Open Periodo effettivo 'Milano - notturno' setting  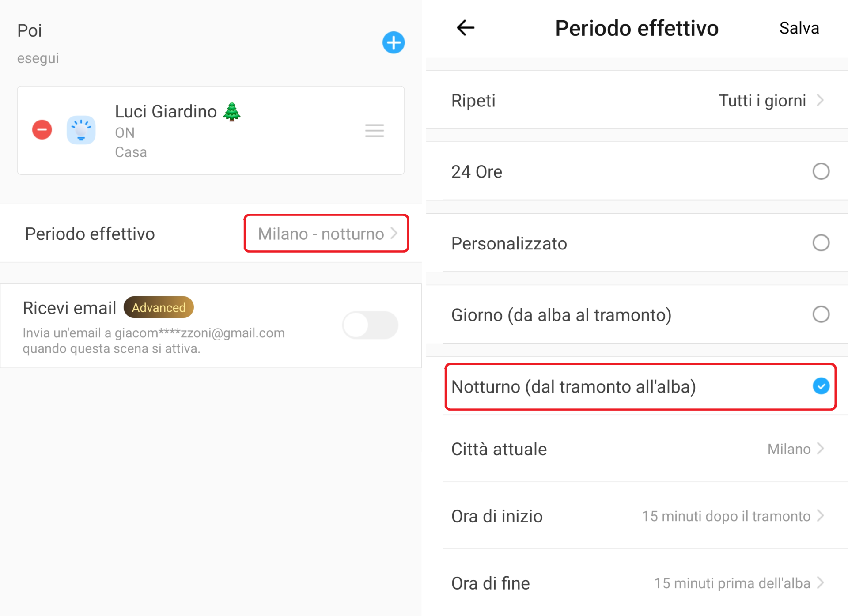point(326,234)
